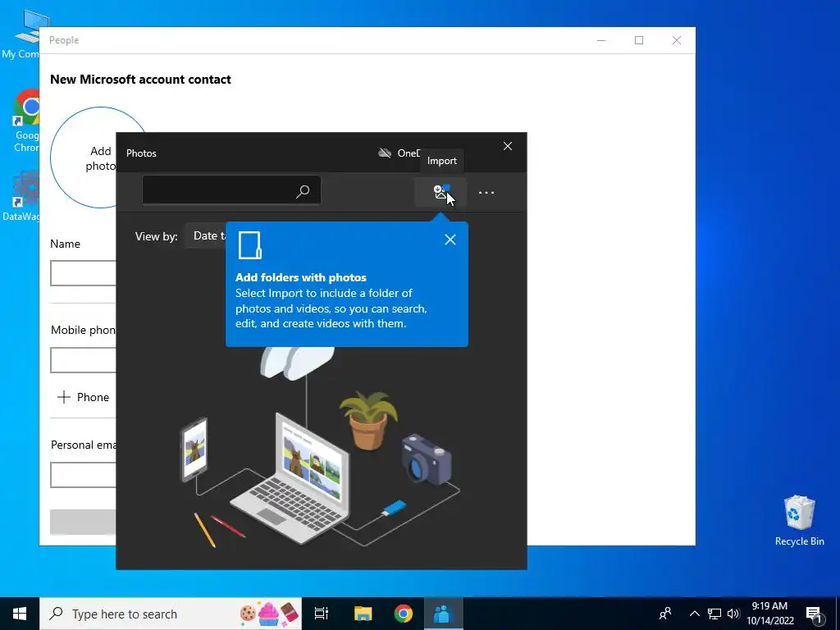Image resolution: width=840 pixels, height=630 pixels.
Task: Close the Photos picker window
Action: coord(507,146)
